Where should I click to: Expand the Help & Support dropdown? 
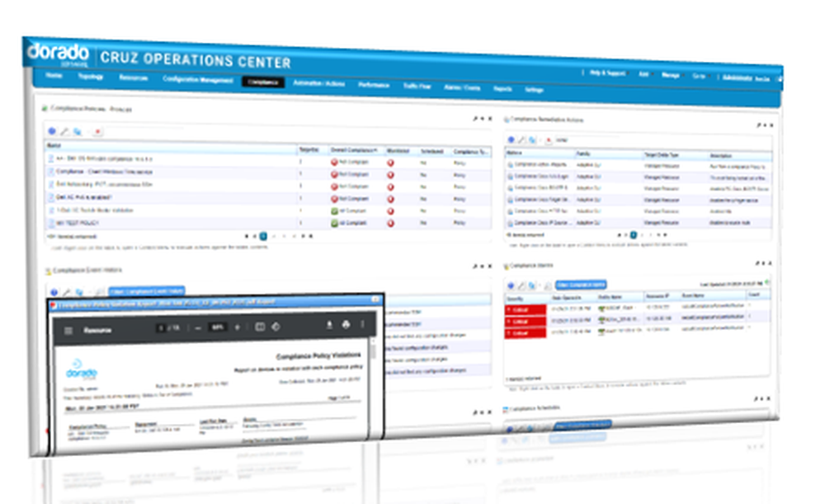coord(610,73)
